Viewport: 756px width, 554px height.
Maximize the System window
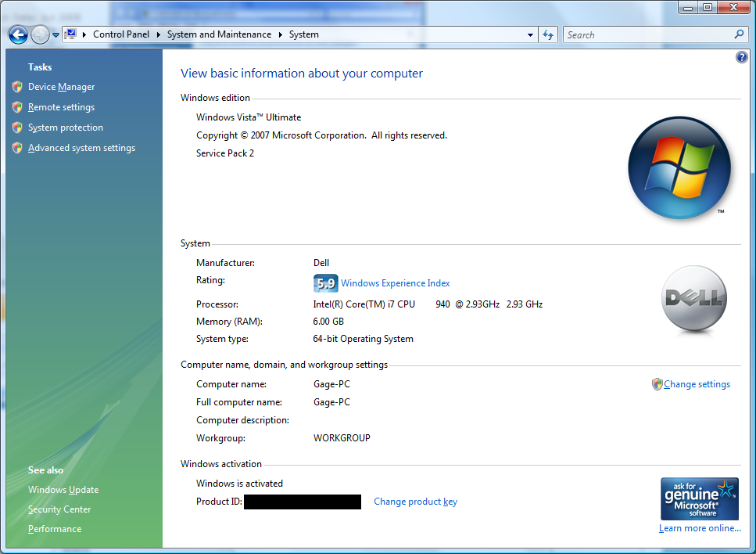708,7
